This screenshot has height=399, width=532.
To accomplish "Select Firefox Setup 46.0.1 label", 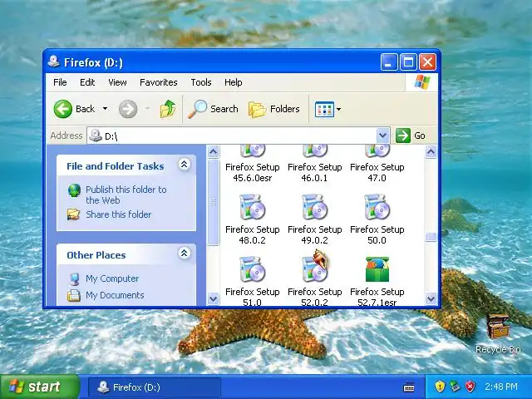I will (314, 172).
